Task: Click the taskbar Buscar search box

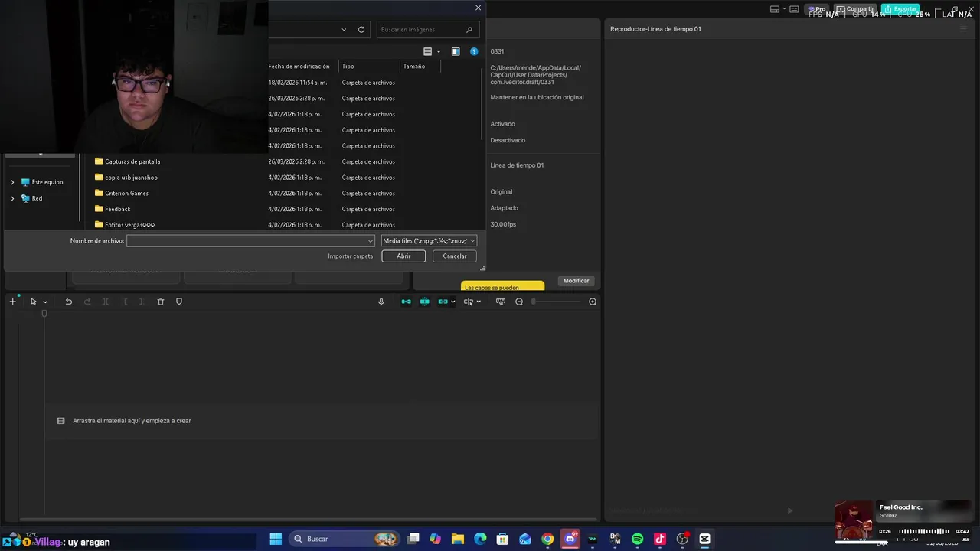Action: tap(346, 539)
